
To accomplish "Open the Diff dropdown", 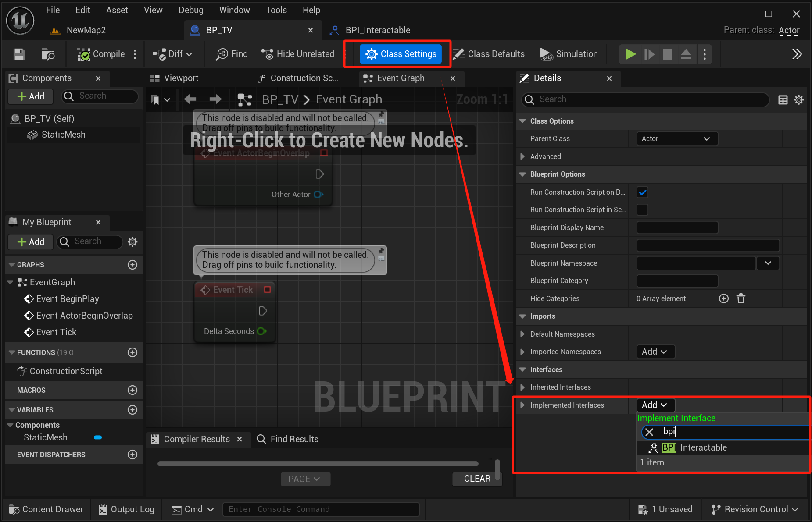I will tap(172, 54).
